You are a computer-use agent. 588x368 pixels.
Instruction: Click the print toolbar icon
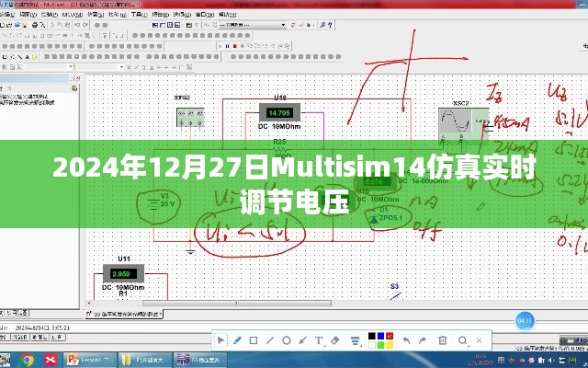[35, 25]
